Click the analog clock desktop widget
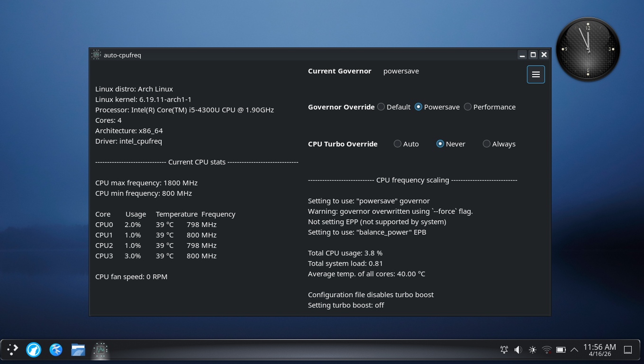The height and width of the screenshot is (364, 644). coord(588,49)
